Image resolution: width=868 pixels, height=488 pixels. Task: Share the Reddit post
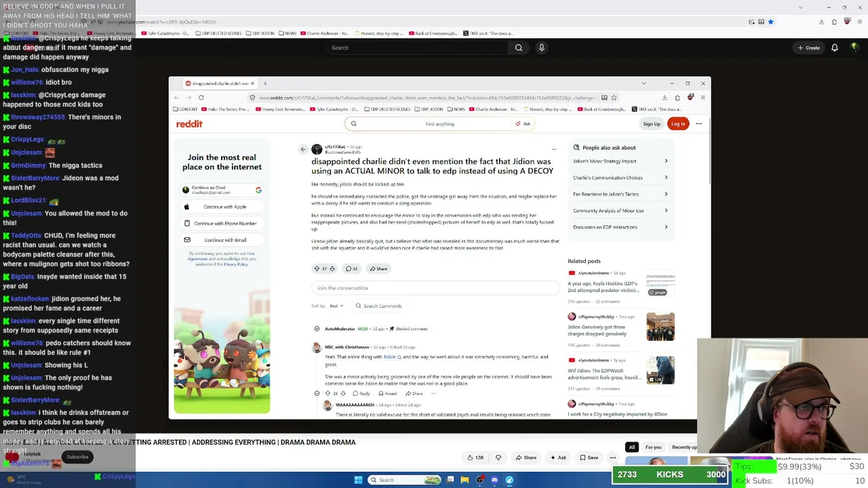tap(378, 269)
